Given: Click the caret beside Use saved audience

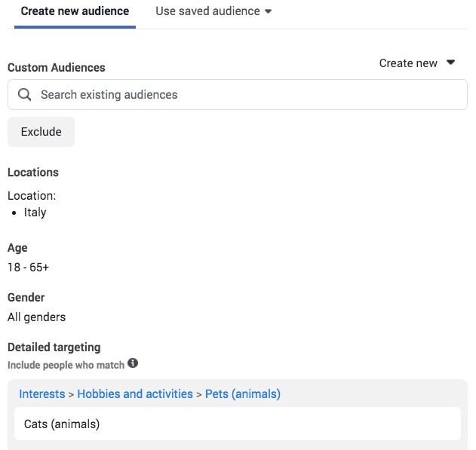Looking at the screenshot, I should [268, 11].
